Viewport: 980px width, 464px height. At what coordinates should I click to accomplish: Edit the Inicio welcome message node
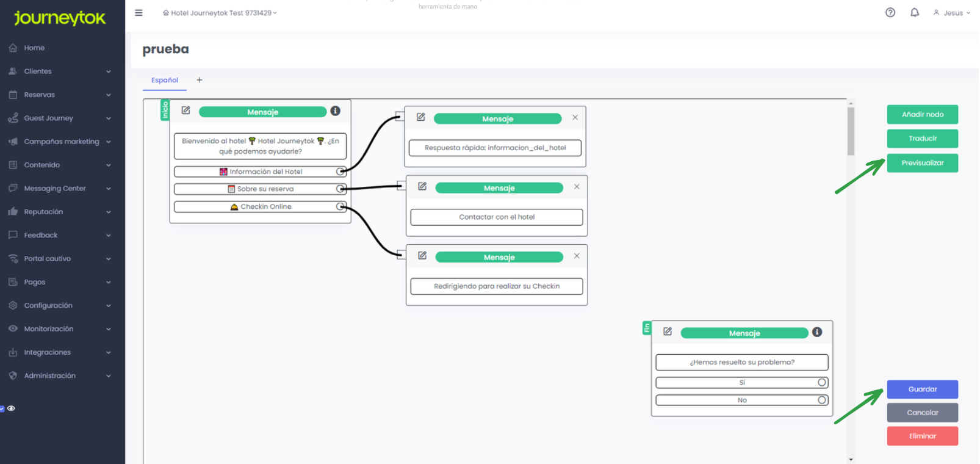[x=186, y=111]
